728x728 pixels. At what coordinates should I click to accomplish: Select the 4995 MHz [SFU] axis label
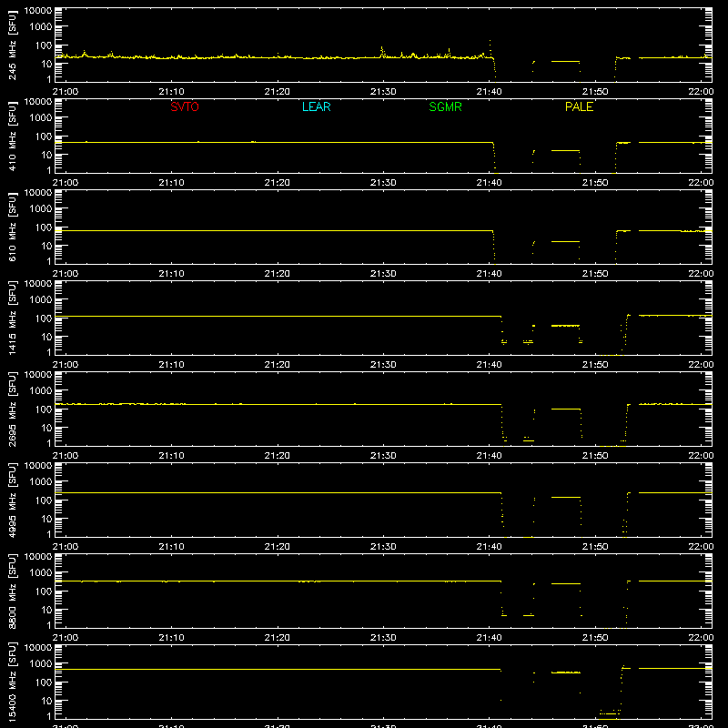[13, 500]
